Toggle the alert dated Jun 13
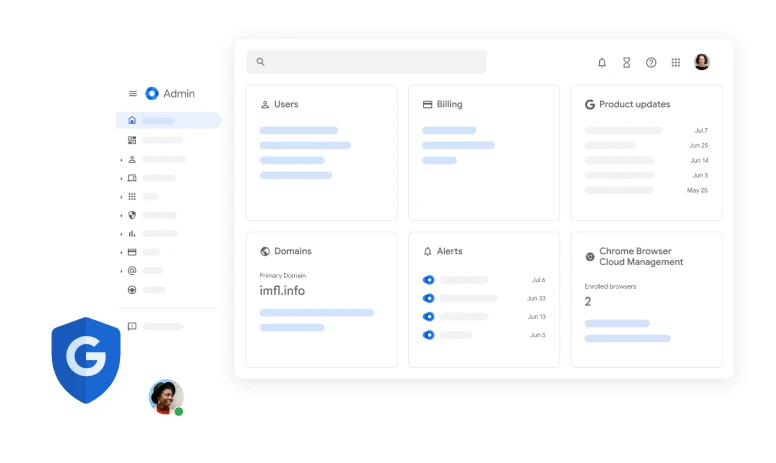 point(429,317)
